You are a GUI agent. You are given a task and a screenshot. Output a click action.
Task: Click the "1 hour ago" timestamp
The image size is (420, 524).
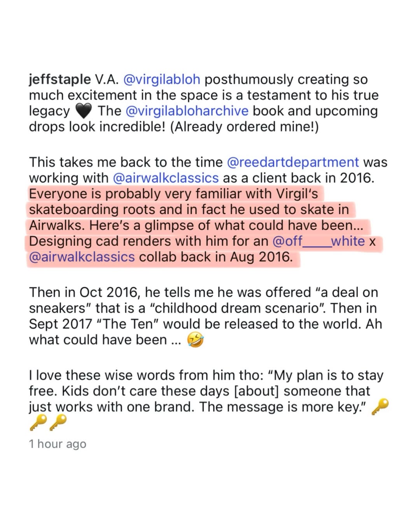click(58, 444)
